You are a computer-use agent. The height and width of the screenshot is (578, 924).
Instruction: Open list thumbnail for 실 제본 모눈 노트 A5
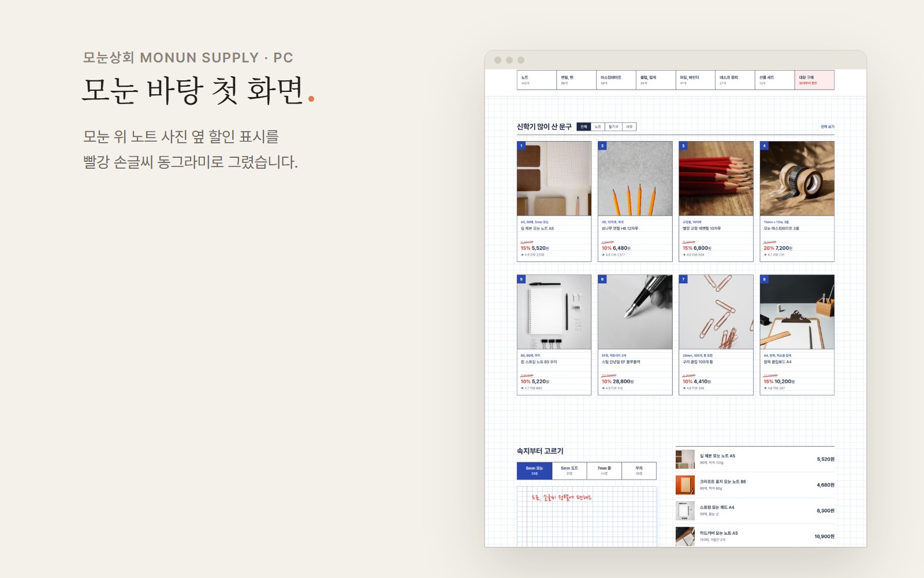point(685,459)
